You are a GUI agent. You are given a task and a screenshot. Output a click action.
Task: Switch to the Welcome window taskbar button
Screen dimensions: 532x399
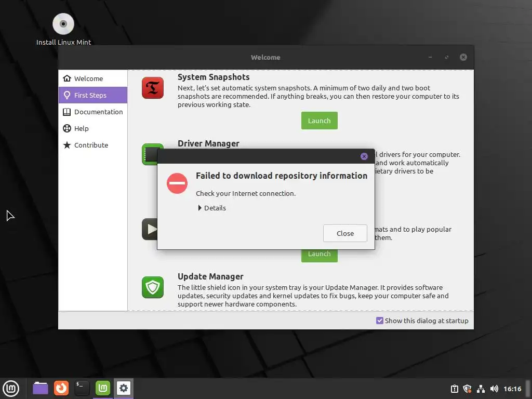click(x=103, y=388)
